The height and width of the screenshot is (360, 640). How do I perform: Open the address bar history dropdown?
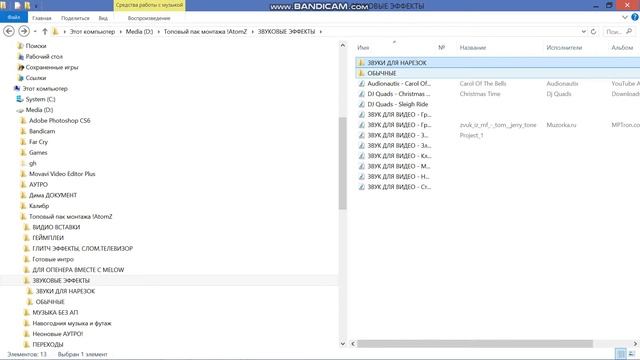tap(584, 31)
